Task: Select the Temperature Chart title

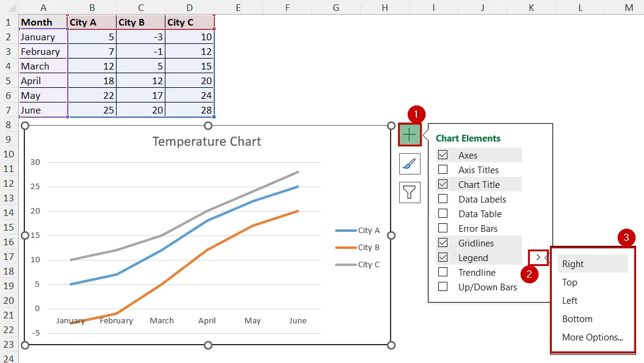Action: coord(207,142)
